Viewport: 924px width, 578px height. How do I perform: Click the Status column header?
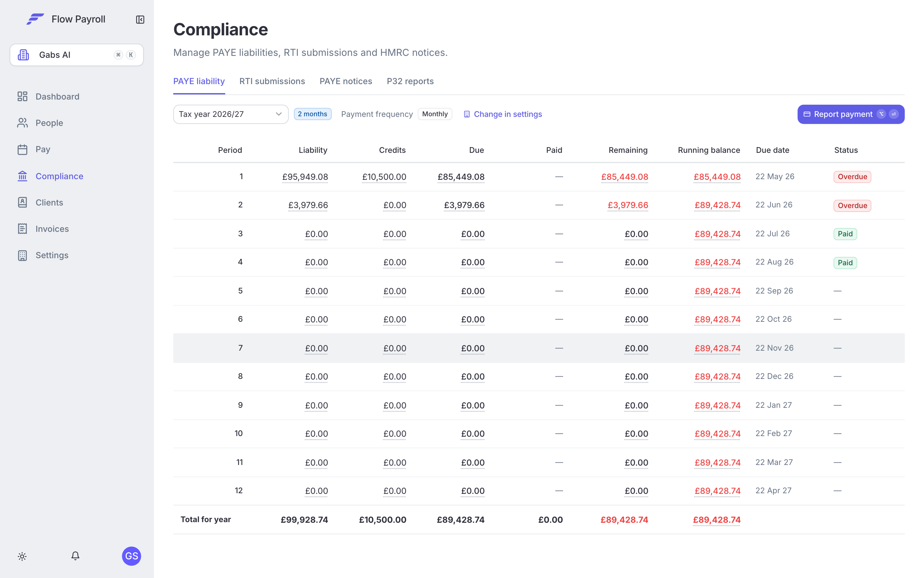(846, 150)
